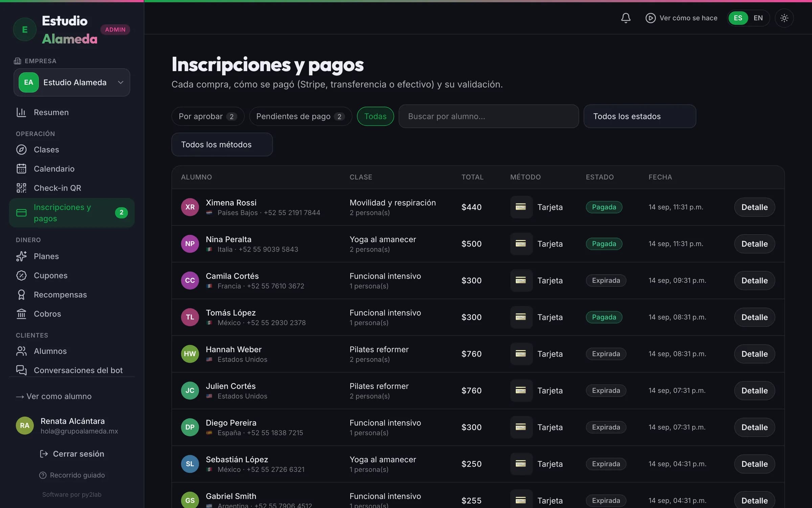
Task: Click the Planes sparkle icon
Action: [21, 256]
